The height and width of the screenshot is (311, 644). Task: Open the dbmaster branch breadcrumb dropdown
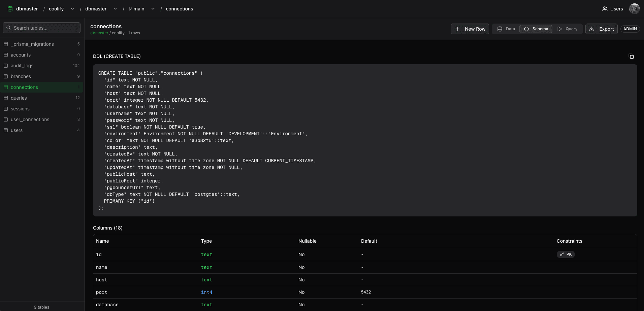pos(115,9)
